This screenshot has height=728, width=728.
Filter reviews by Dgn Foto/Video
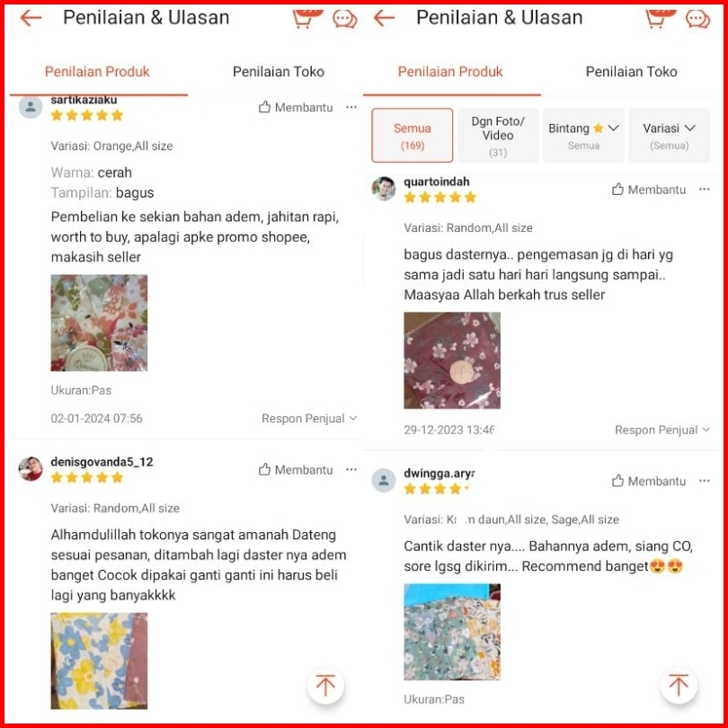[498, 136]
